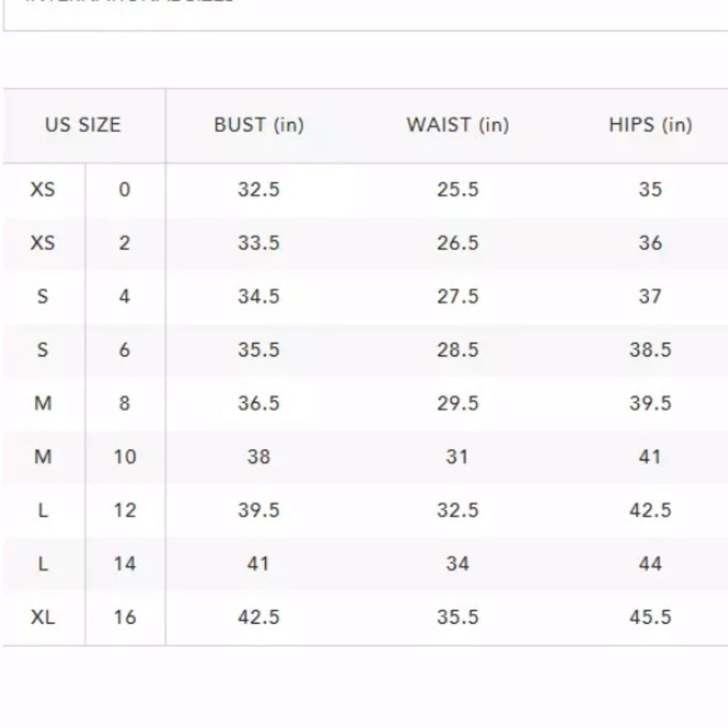
Task: Click size 0 in XS row
Action: pyautogui.click(x=124, y=189)
